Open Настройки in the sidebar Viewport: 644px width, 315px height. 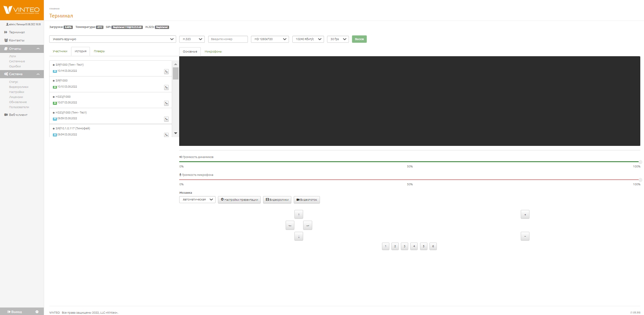[x=17, y=92]
